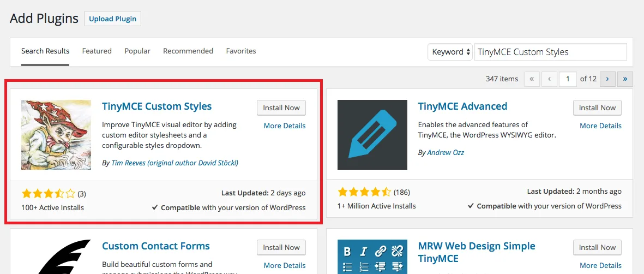Click "Last Updated: 2 days ago" text
This screenshot has width=644, height=274.
coord(263,193)
